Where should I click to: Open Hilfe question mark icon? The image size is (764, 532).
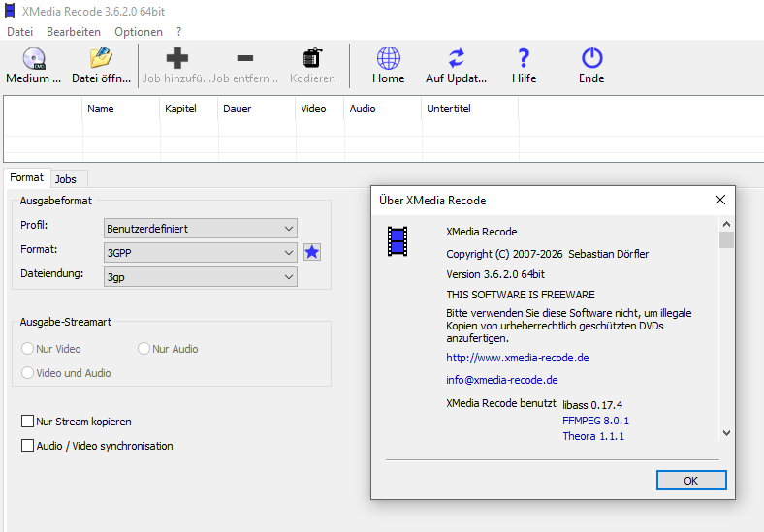pyautogui.click(x=524, y=58)
